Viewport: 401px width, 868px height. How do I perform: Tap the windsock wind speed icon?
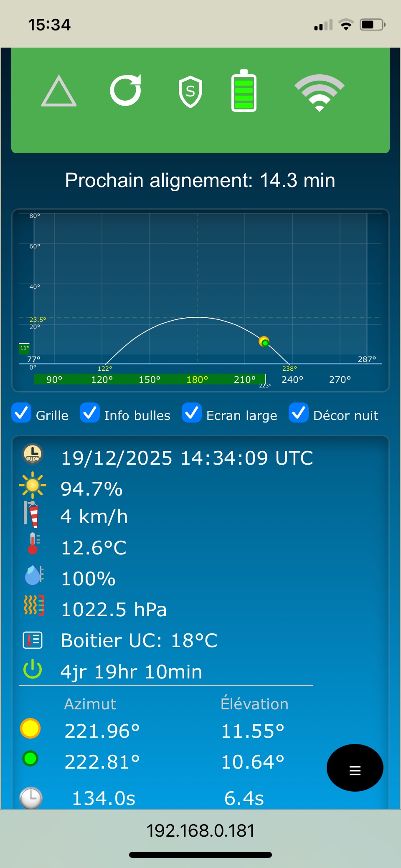coord(32,514)
